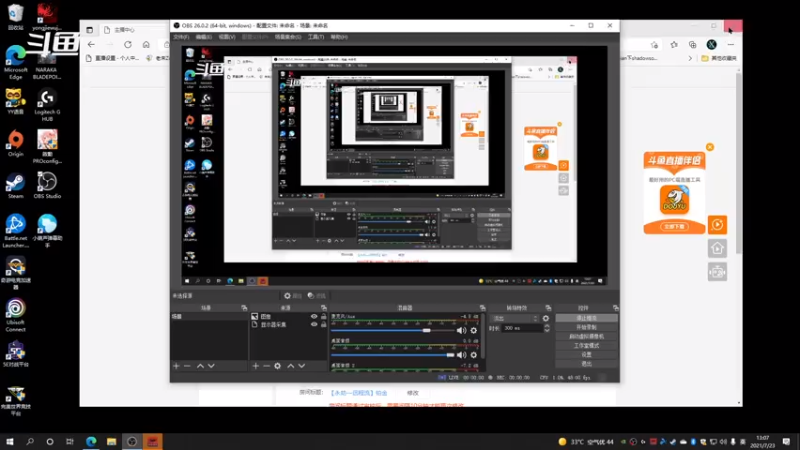Open source properties gear in the Sources toolbar
The image size is (800, 450).
coord(278,366)
